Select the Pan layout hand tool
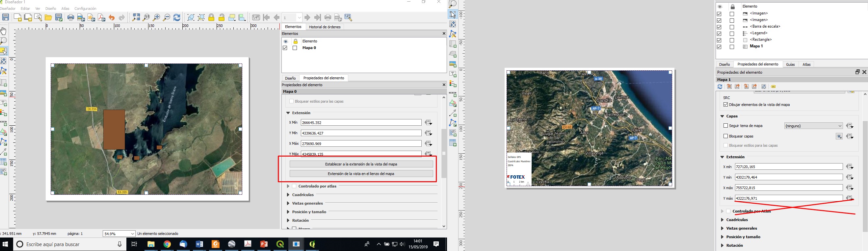This screenshot has height=251, width=868. click(4, 31)
